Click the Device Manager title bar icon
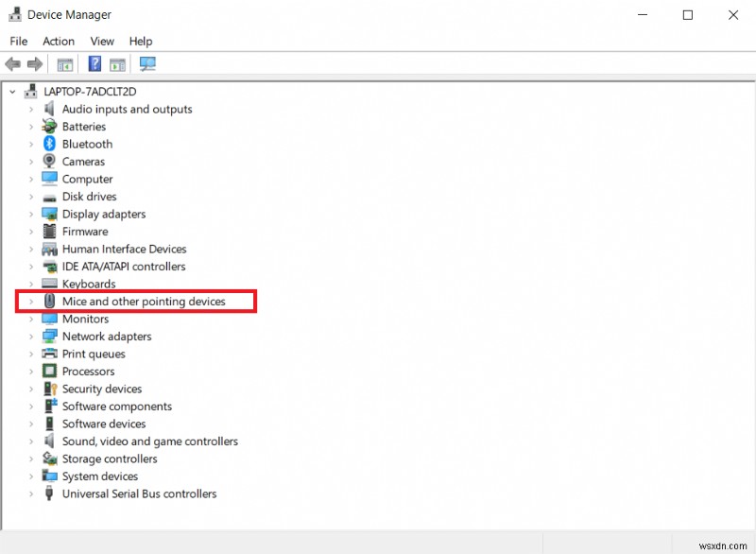The width and height of the screenshot is (756, 554). coord(15,14)
